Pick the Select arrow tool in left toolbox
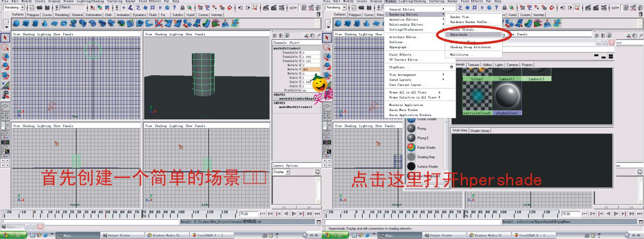This screenshot has height=239, width=644. [x=6, y=38]
